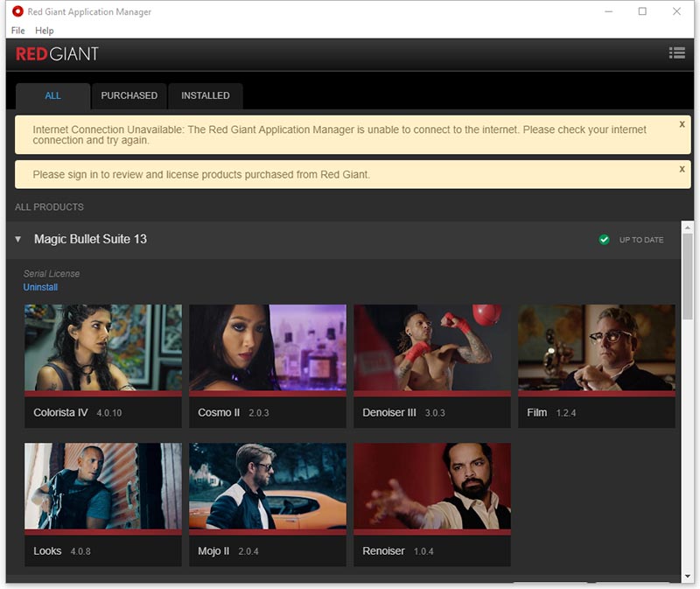Click the Mojo II product thumbnail
Image resolution: width=700 pixels, height=589 pixels.
coord(268,487)
